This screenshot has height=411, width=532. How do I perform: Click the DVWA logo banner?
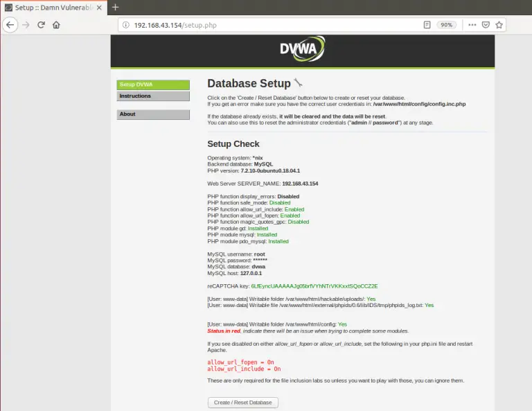coord(302,50)
